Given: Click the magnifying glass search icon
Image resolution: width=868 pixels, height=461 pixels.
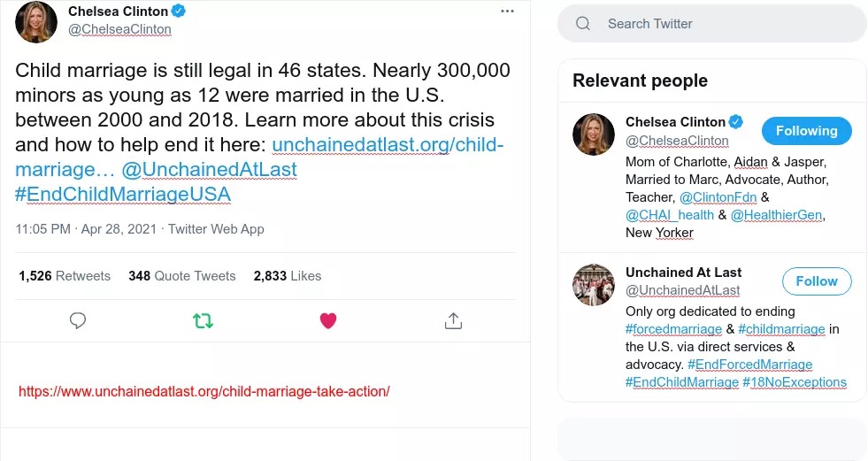Looking at the screenshot, I should pyautogui.click(x=583, y=24).
